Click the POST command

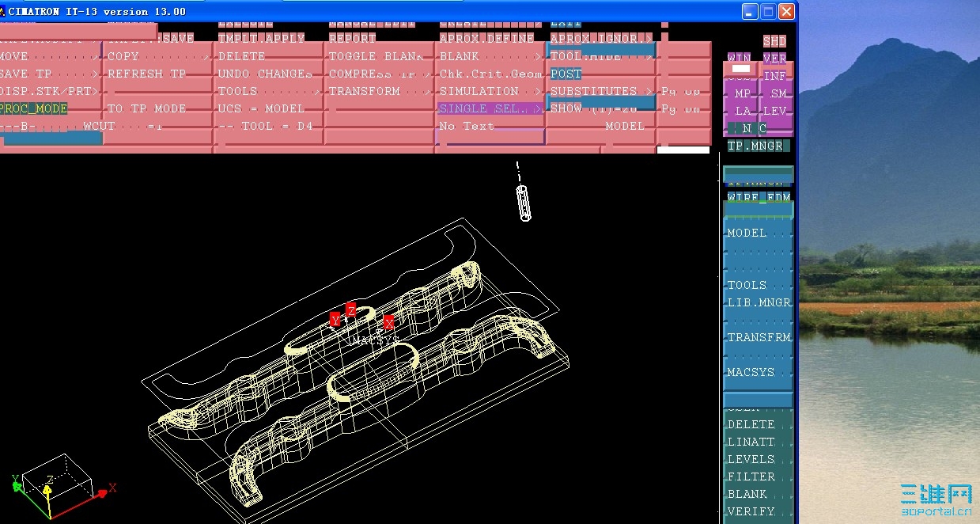click(x=566, y=74)
